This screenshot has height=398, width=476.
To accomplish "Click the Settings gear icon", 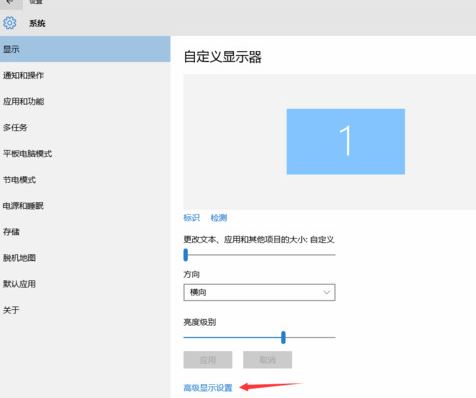I will 9,23.
